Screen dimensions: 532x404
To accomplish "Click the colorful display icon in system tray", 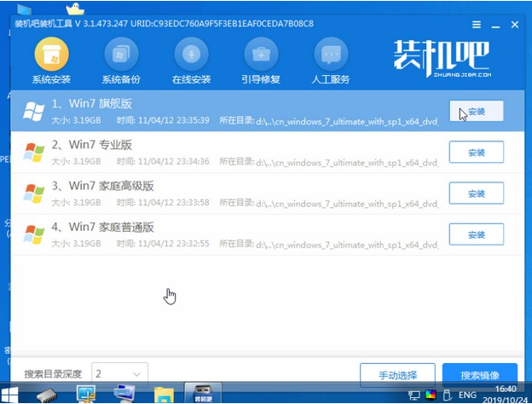I will 431,395.
